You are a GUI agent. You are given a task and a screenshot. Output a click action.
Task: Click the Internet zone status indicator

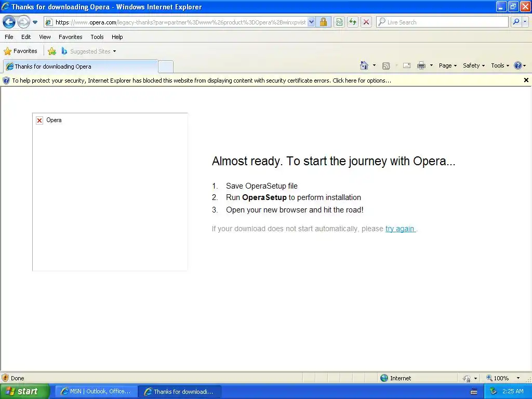click(396, 378)
